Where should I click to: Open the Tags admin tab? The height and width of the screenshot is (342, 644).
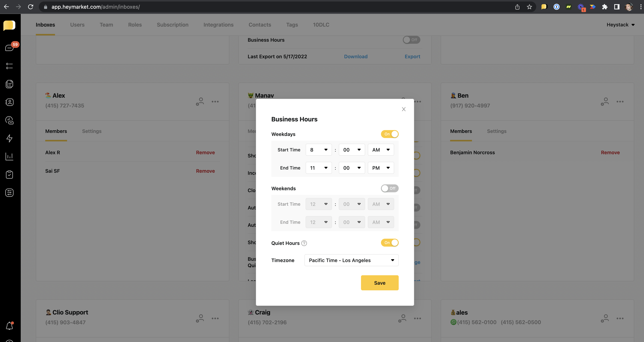[x=292, y=25]
